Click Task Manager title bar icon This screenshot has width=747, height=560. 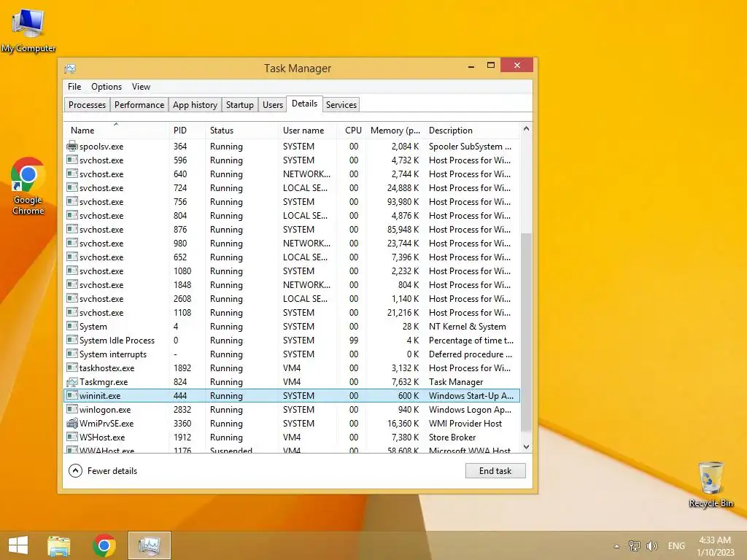click(70, 69)
